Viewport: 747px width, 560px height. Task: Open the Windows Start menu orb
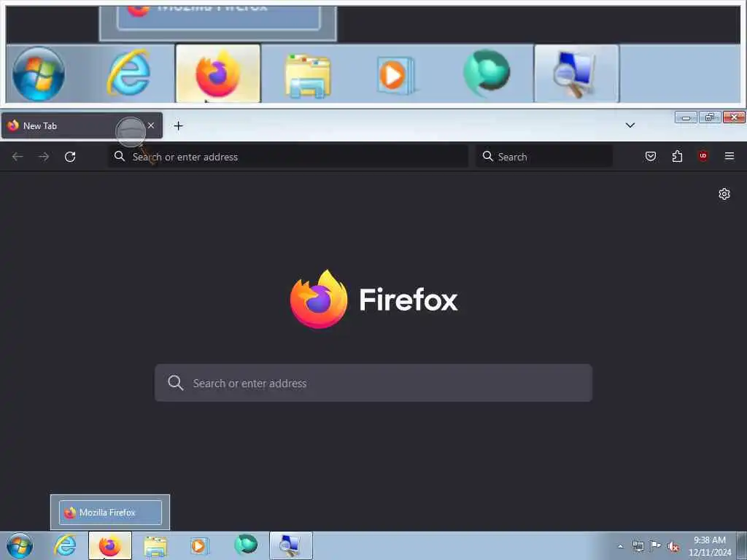[20, 545]
